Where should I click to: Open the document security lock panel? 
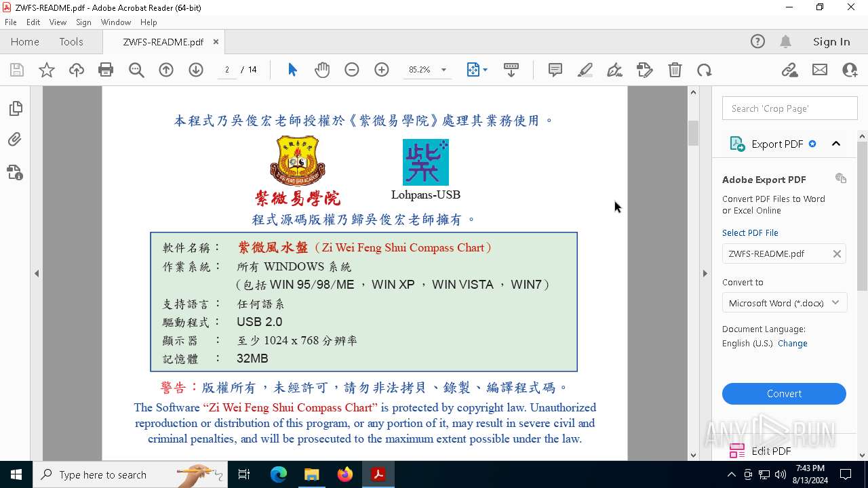(x=15, y=172)
